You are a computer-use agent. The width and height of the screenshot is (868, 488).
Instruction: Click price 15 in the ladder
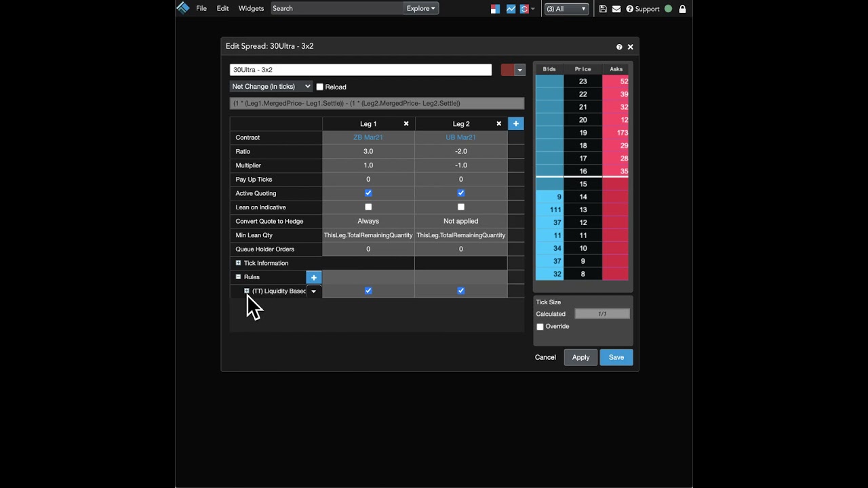583,184
